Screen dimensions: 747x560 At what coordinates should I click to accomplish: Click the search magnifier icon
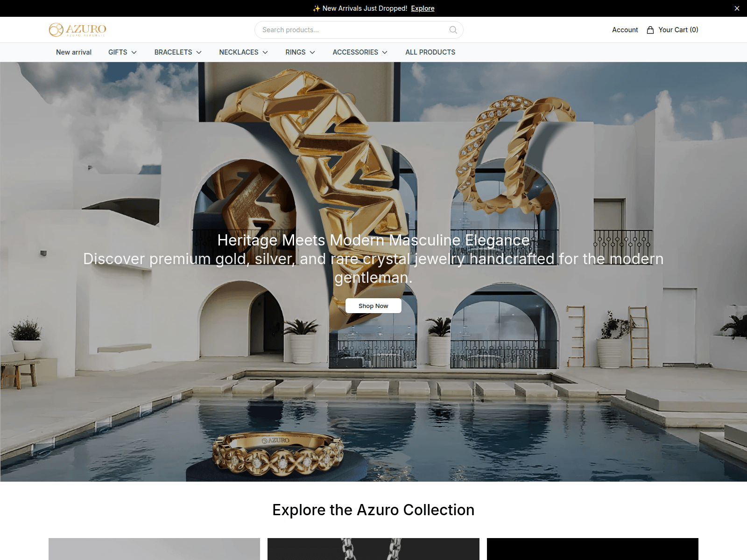click(453, 30)
